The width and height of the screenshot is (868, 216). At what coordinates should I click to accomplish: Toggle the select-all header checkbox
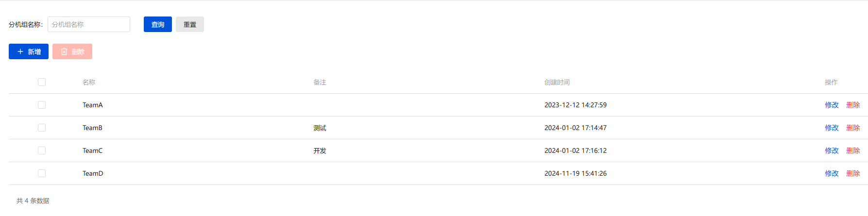pyautogui.click(x=42, y=82)
